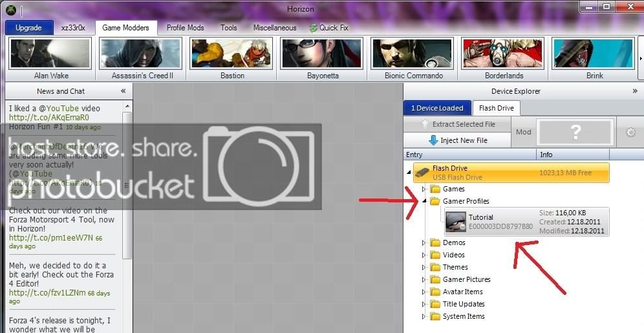Select the Game Modders tab
Image resolution: width=644 pixels, height=333 pixels.
tap(125, 28)
